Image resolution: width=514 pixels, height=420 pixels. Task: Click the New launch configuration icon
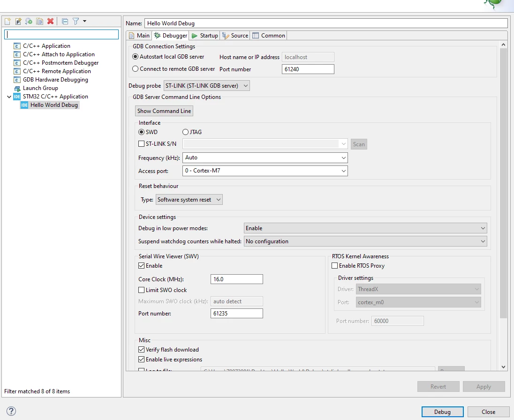pos(8,21)
